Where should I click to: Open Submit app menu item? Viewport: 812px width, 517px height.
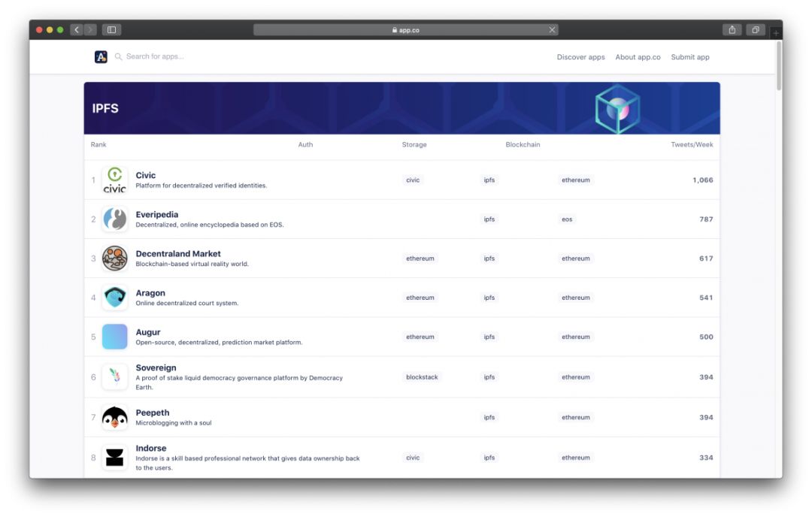[689, 57]
